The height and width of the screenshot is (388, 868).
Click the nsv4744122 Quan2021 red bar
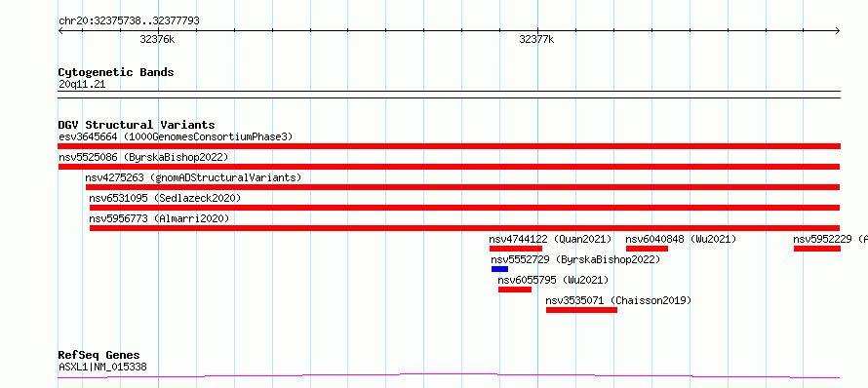tap(515, 249)
